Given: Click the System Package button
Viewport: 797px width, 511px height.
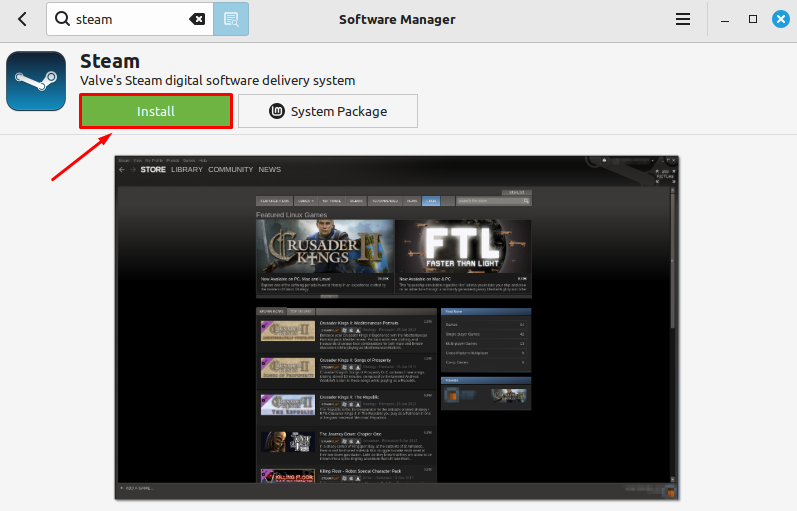Looking at the screenshot, I should coord(328,111).
